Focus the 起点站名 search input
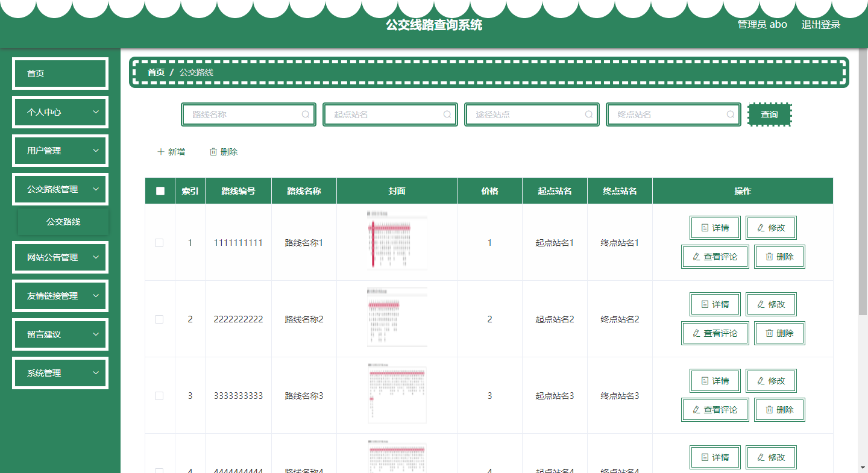This screenshot has width=868, height=473. (390, 114)
